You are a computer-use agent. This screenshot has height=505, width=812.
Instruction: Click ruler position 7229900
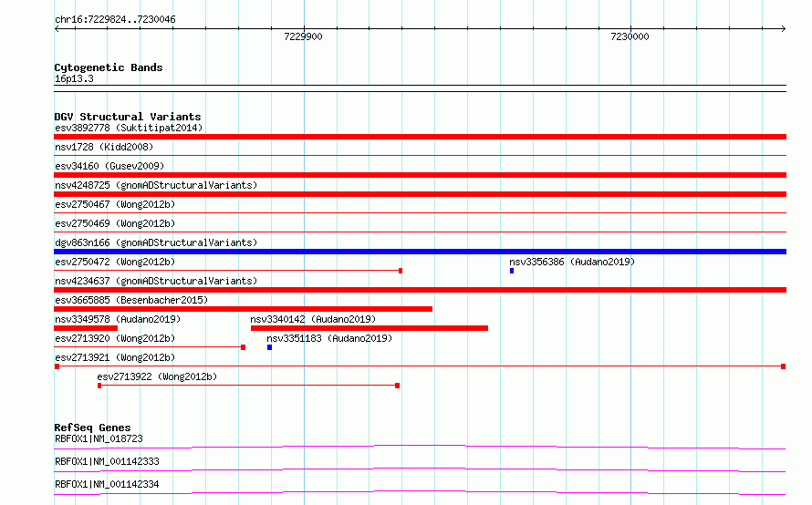click(x=303, y=36)
